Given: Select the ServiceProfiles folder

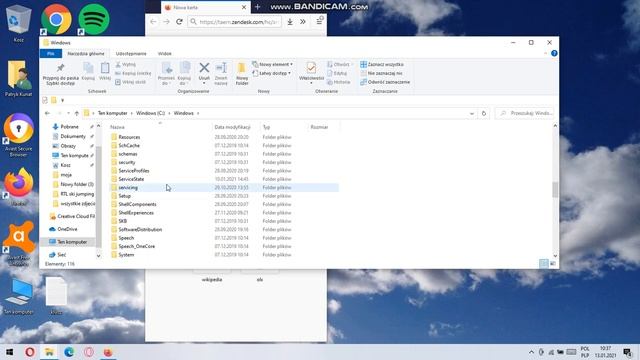Looking at the screenshot, I should tap(133, 171).
